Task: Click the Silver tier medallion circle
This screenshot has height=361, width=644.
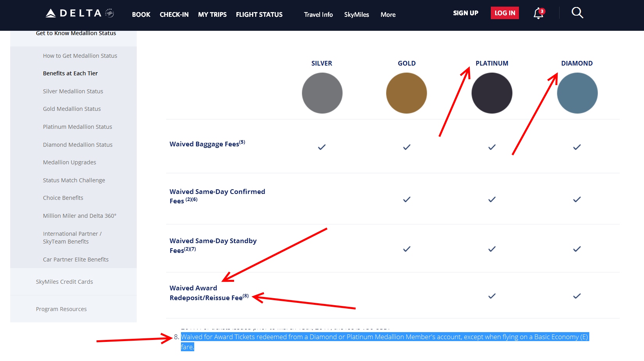Action: coord(322,93)
